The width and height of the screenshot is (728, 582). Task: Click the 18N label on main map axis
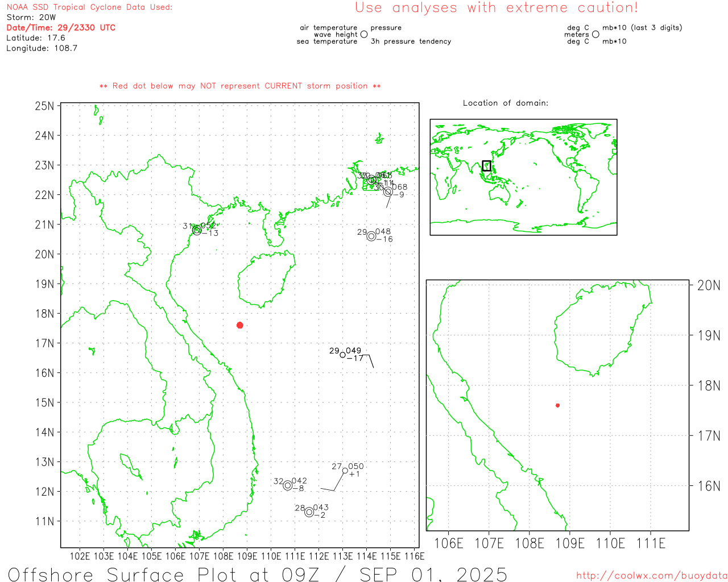tap(44, 314)
